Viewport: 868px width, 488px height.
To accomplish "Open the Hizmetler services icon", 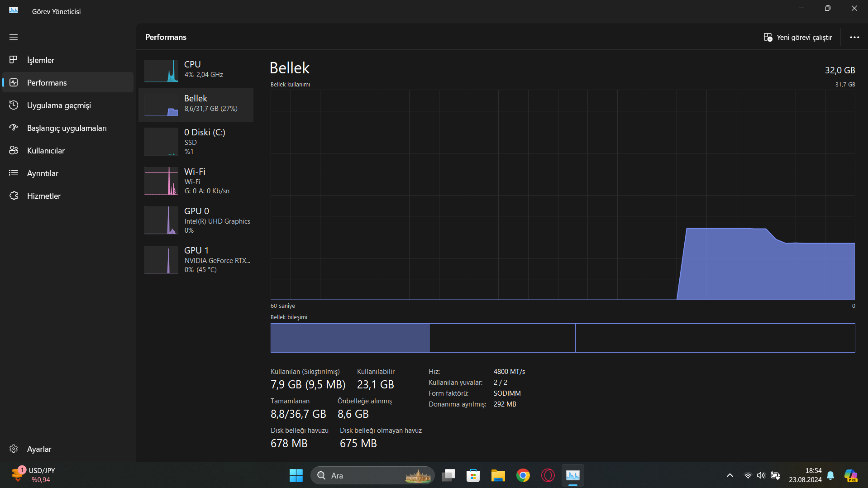I will point(14,196).
